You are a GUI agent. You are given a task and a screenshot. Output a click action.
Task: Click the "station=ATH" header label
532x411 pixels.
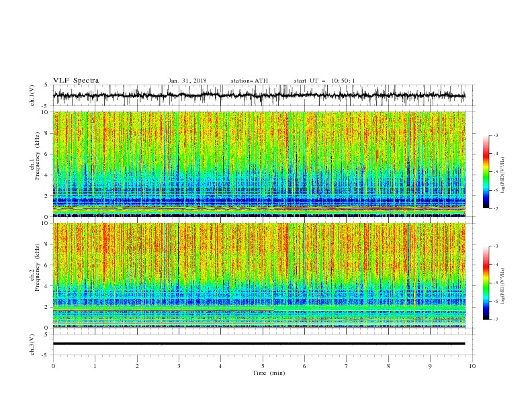click(x=249, y=81)
